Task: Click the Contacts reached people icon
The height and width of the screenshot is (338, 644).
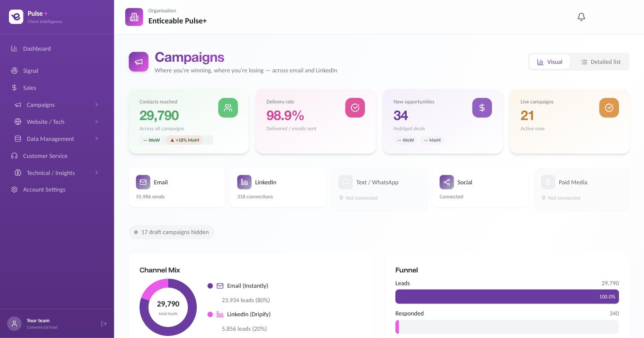Action: coord(228,108)
